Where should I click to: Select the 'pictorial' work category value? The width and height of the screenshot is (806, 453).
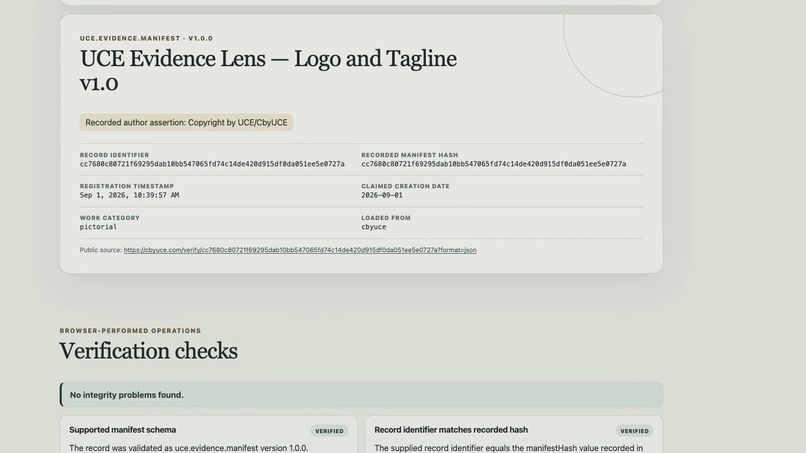(x=98, y=227)
